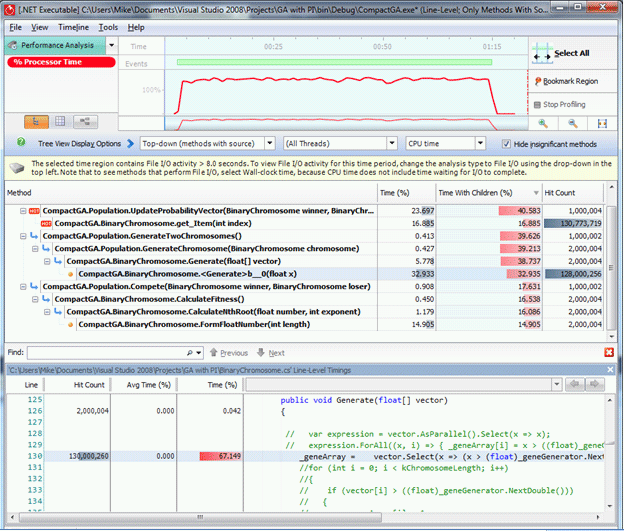Switch to the methods grid view icon

click(58, 121)
